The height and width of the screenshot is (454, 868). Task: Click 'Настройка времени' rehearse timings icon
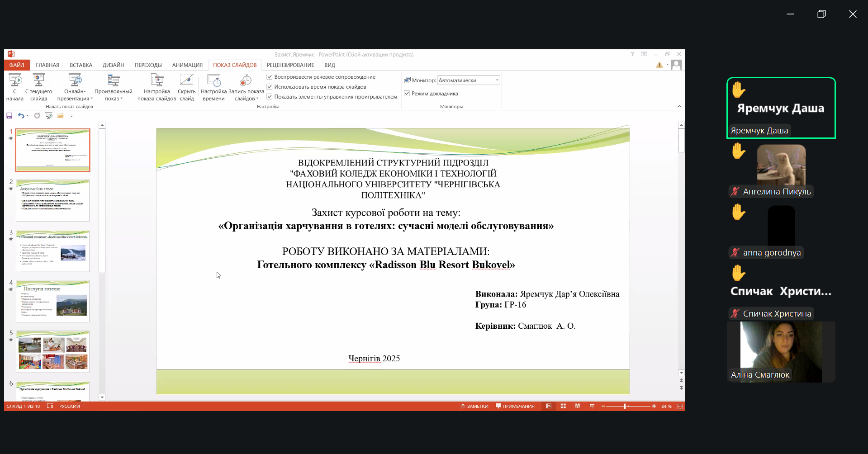[x=213, y=81]
